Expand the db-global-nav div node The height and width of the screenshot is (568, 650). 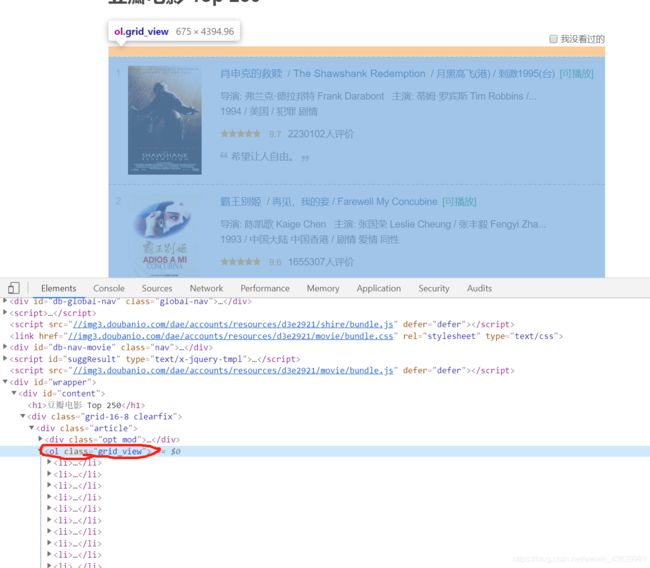[x=5, y=301]
